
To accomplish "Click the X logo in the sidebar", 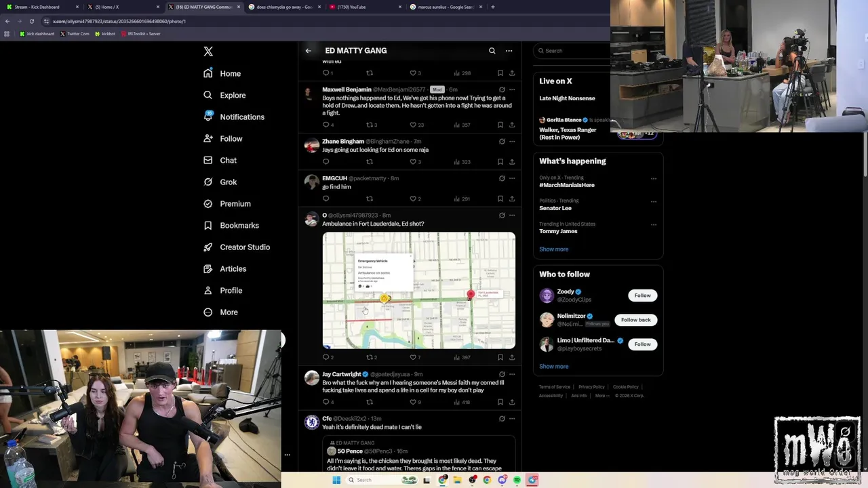I will point(208,52).
